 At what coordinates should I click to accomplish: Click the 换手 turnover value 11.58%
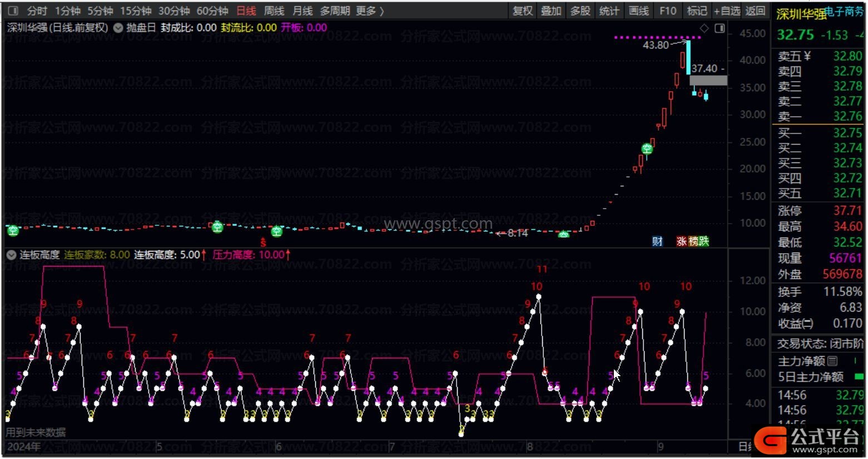[x=842, y=292]
